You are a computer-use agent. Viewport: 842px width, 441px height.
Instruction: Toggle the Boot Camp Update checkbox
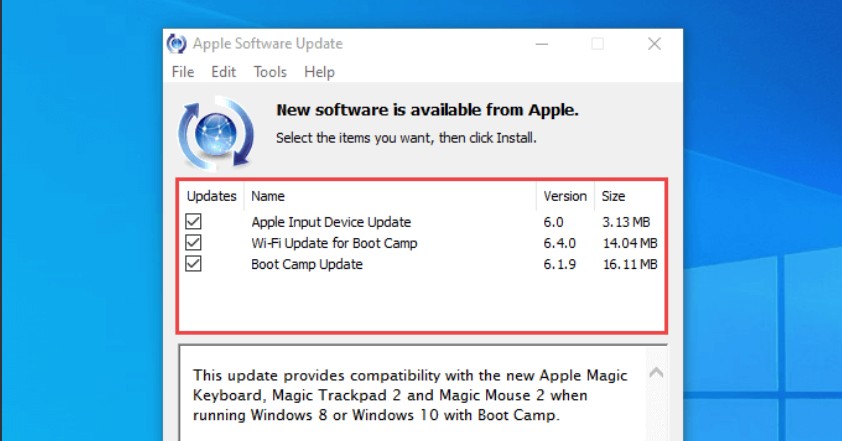[194, 264]
